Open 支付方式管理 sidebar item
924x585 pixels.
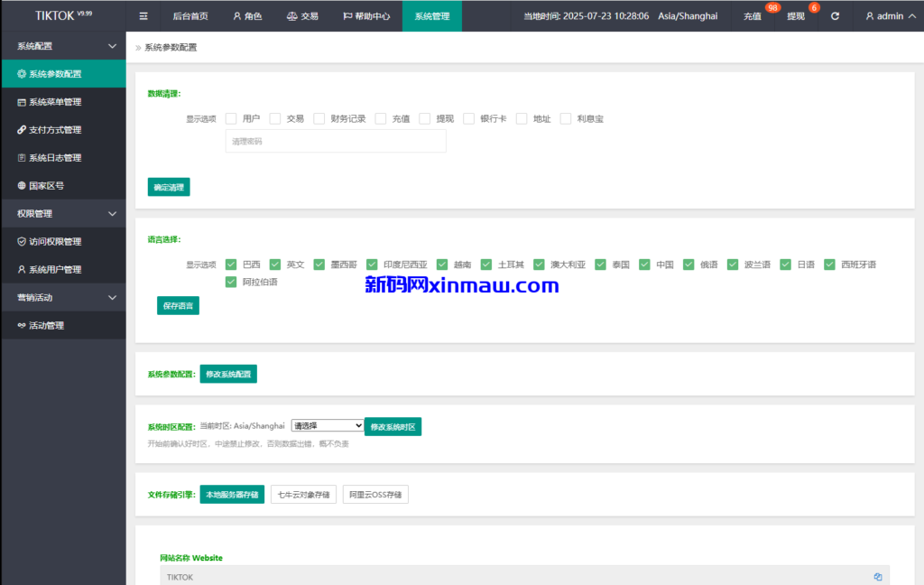tap(54, 130)
